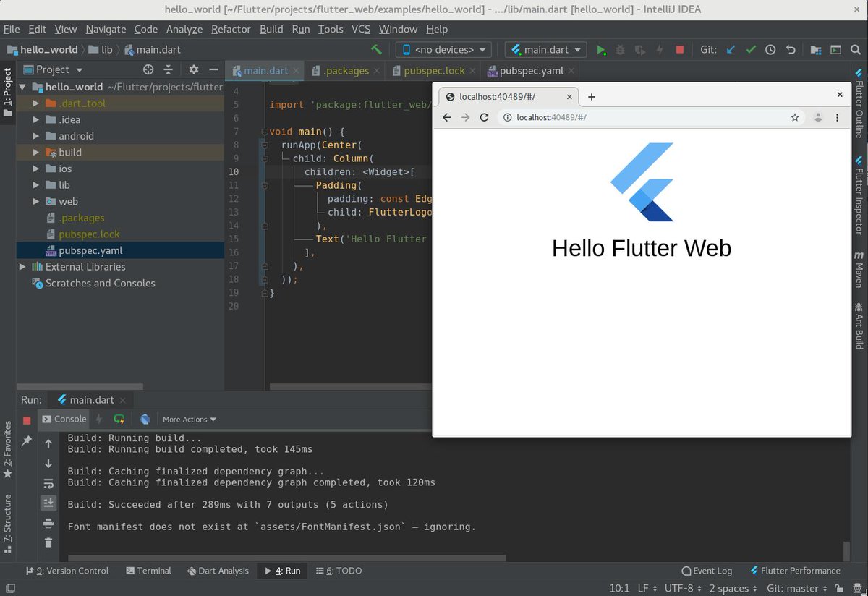Open Project panel settings gear
The width and height of the screenshot is (868, 596).
click(x=193, y=69)
